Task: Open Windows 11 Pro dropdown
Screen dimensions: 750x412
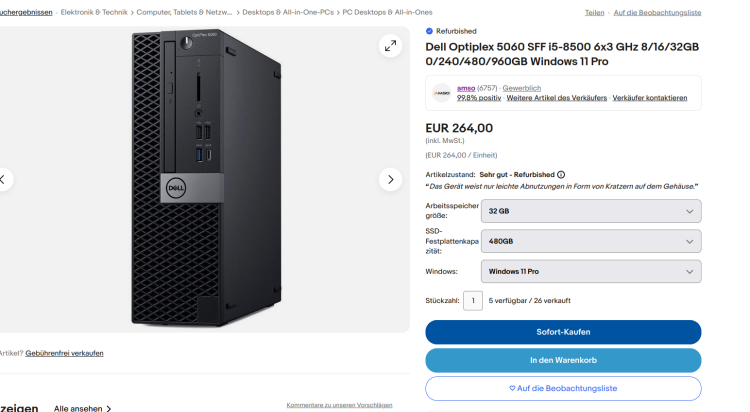Action: pyautogui.click(x=591, y=271)
